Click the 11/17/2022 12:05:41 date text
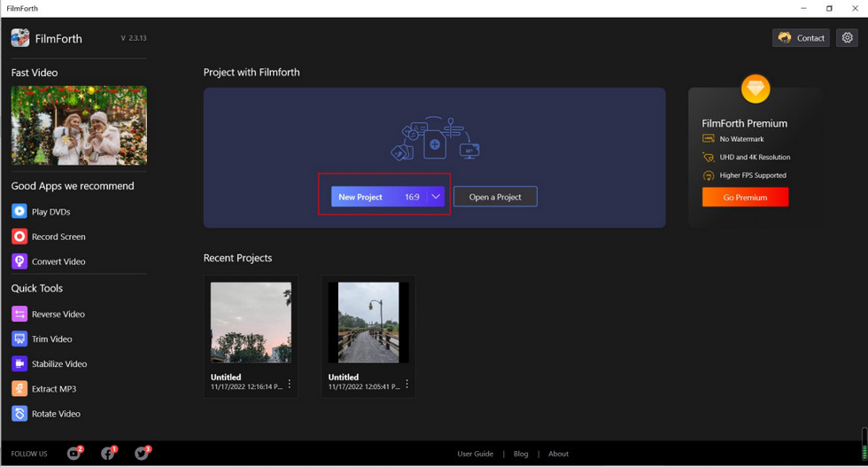 point(364,386)
